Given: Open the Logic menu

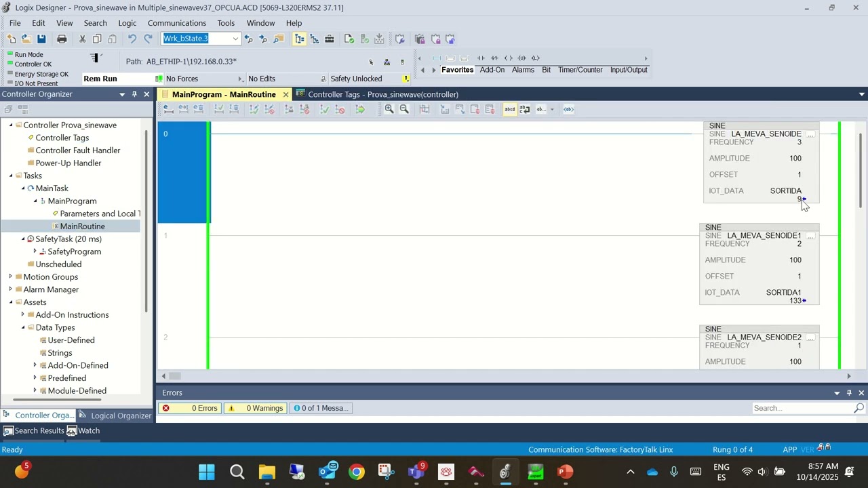Looking at the screenshot, I should 127,23.
